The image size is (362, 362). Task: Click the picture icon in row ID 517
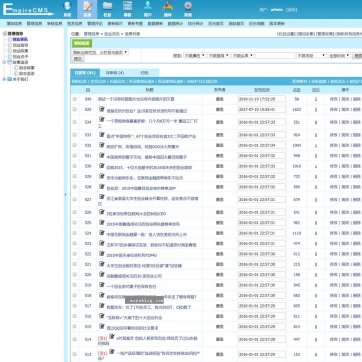click(102, 305)
